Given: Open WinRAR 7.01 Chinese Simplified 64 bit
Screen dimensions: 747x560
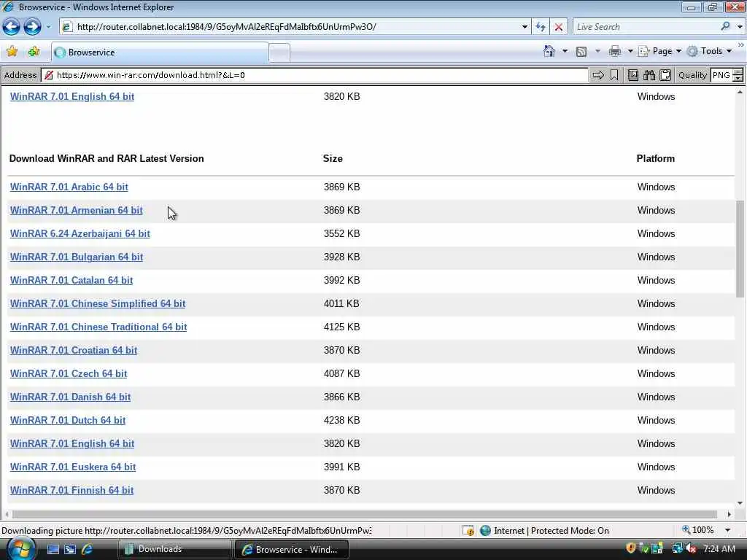Looking at the screenshot, I should [98, 303].
